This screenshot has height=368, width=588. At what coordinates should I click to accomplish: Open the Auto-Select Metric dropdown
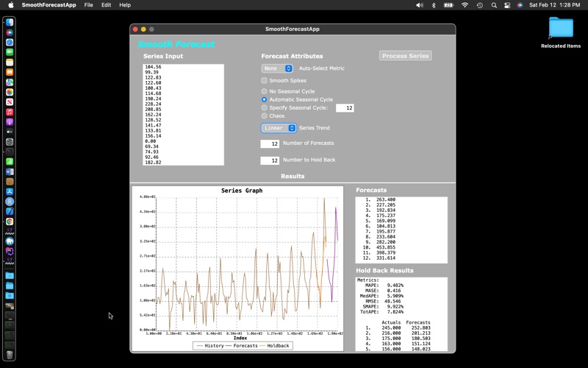[x=277, y=68]
